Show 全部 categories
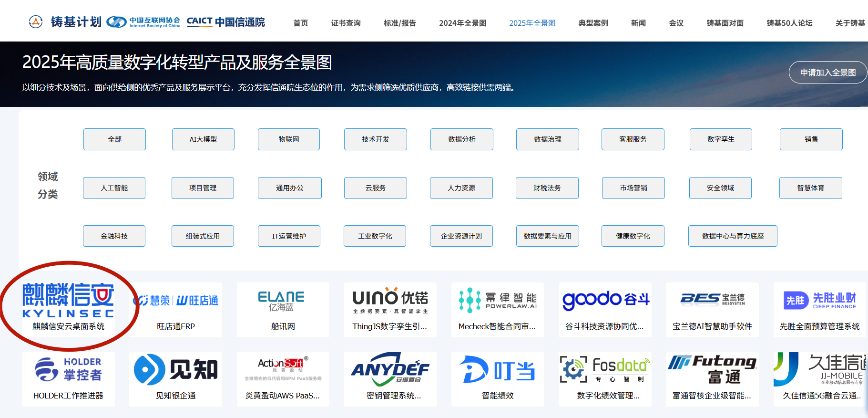 pyautogui.click(x=114, y=139)
